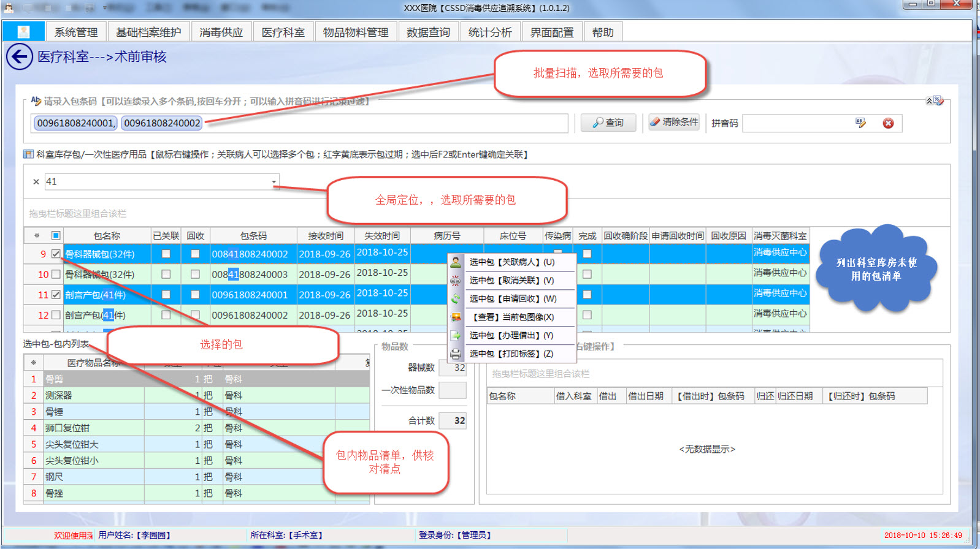
Task: Collapse the barcode entry panel with the chevron
Action: tap(929, 100)
